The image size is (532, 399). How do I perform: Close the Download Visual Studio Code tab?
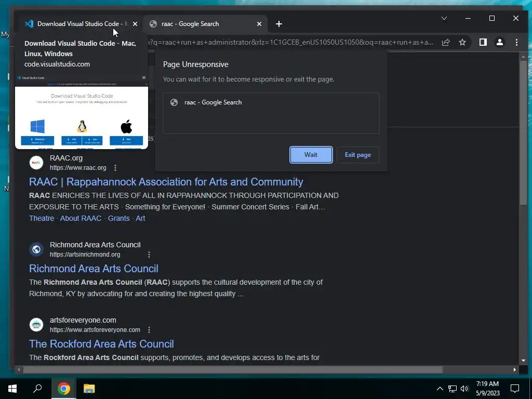tap(135, 24)
